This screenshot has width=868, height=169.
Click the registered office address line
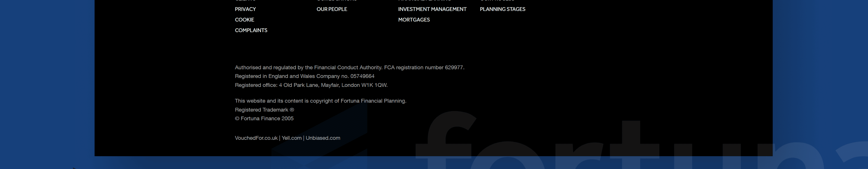click(311, 85)
